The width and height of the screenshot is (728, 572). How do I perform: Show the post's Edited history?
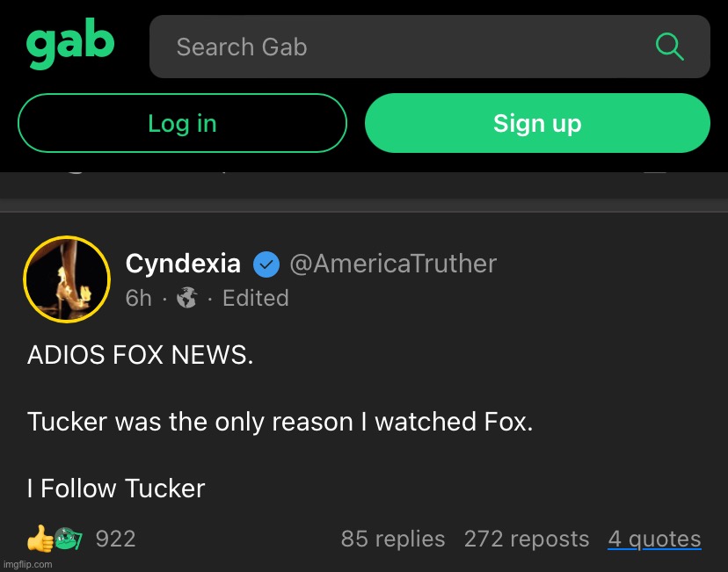(x=255, y=299)
